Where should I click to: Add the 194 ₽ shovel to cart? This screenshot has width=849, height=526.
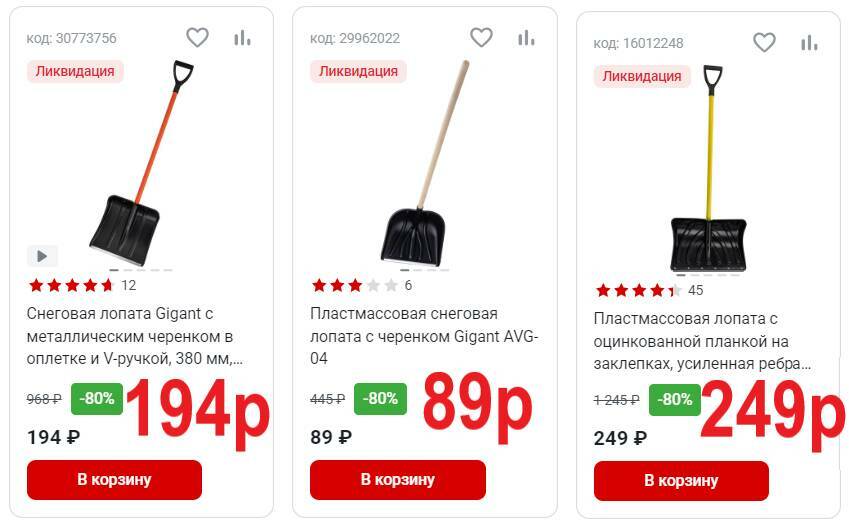coord(114,479)
